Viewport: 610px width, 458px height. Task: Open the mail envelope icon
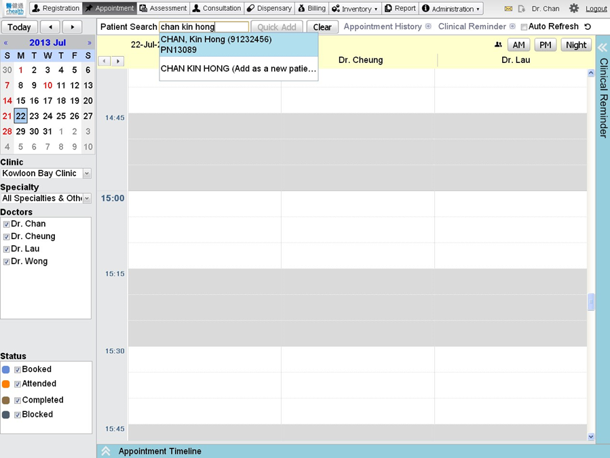[x=508, y=8]
